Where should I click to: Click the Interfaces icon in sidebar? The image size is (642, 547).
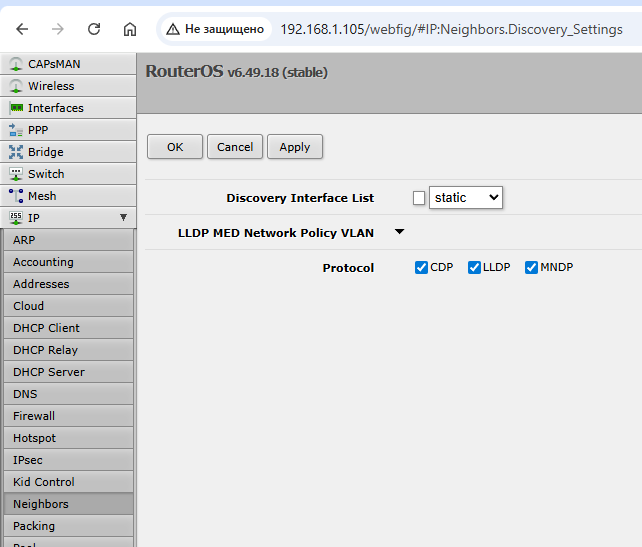click(x=16, y=108)
